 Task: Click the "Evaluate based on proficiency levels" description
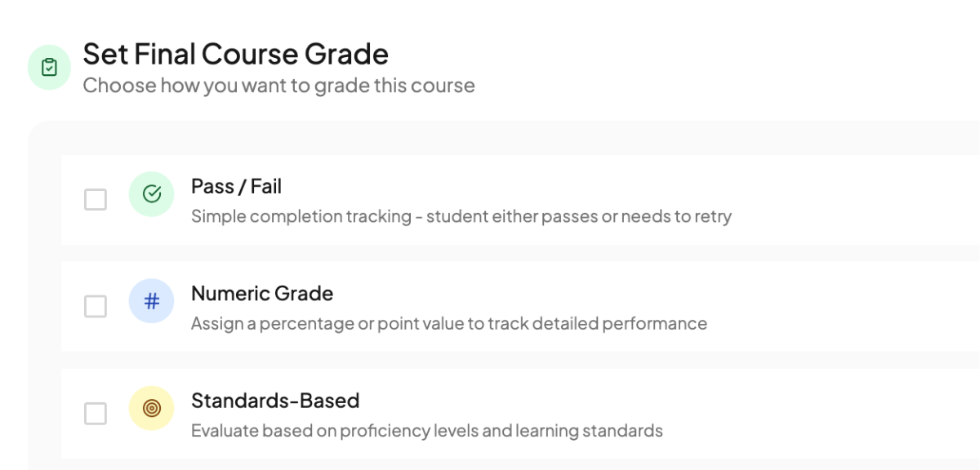(426, 431)
